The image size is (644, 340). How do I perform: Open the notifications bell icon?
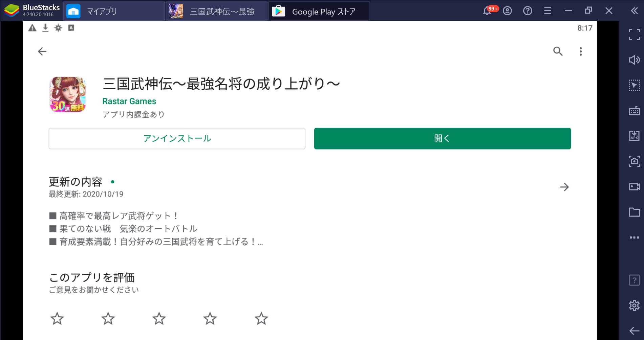click(487, 11)
